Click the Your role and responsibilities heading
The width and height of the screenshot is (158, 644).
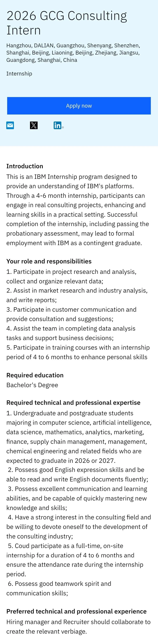49,261
